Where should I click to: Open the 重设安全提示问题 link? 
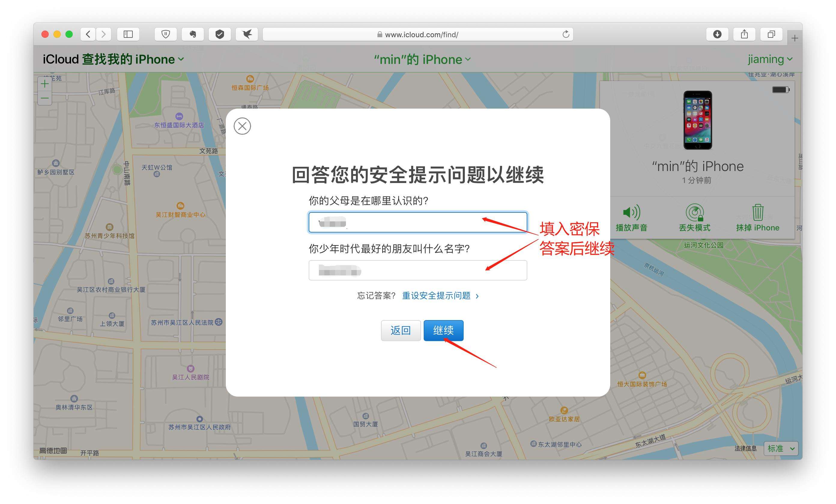coord(441,296)
